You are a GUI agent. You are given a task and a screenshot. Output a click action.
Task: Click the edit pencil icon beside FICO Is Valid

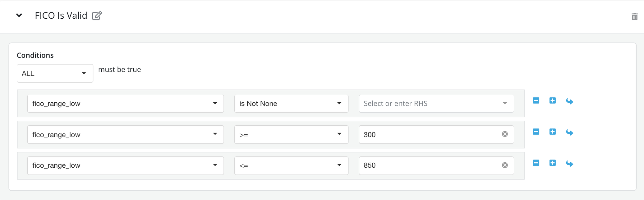[x=97, y=16]
